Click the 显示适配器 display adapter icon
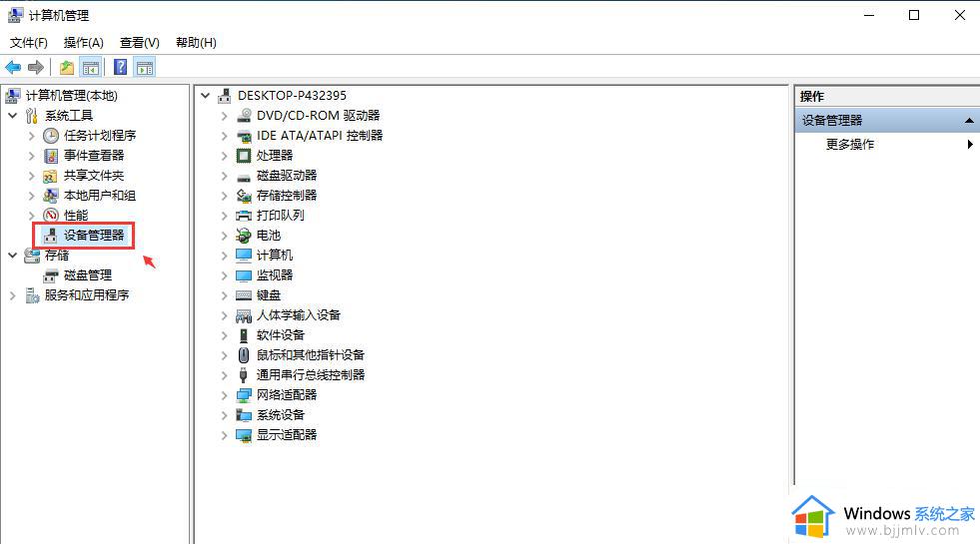This screenshot has width=980, height=544. pyautogui.click(x=244, y=435)
